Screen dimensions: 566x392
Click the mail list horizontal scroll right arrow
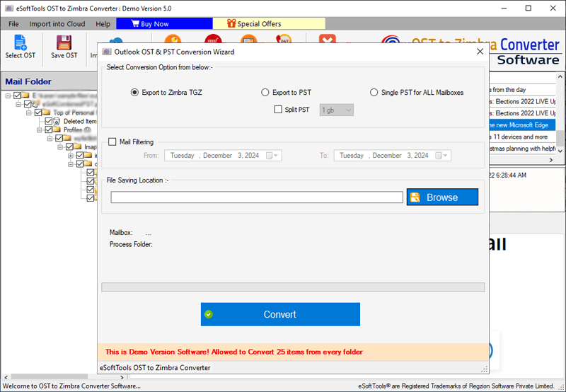tap(551, 160)
